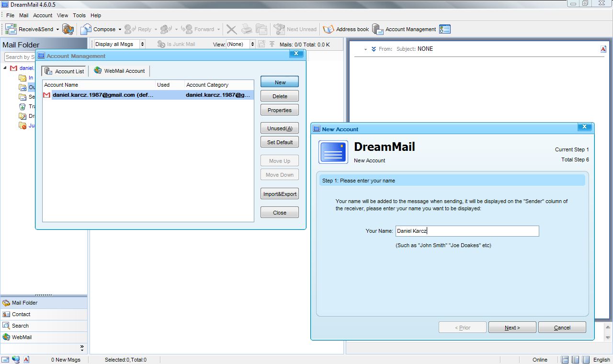Click Cancel in the New Account wizard

click(562, 328)
